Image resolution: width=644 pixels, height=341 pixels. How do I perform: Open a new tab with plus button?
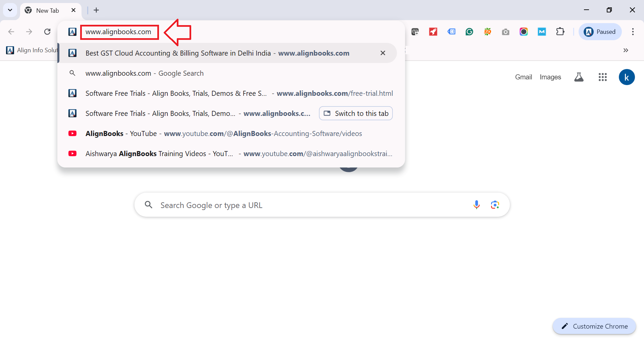(96, 10)
